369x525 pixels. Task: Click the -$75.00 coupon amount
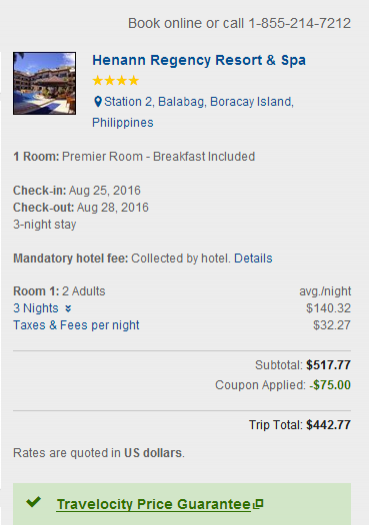330,385
